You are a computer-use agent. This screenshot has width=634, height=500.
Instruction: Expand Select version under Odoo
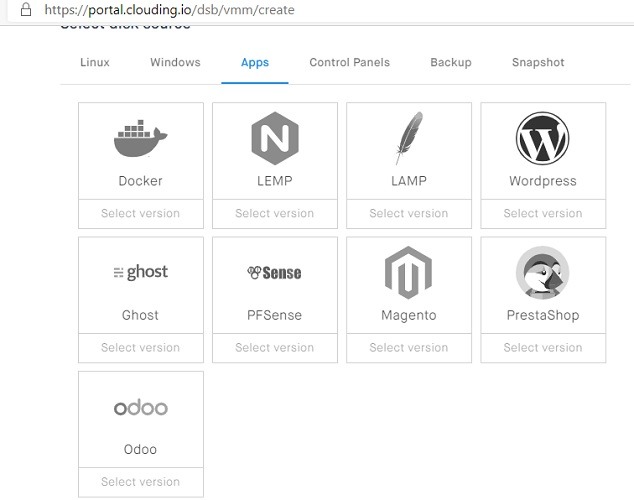coord(141,482)
